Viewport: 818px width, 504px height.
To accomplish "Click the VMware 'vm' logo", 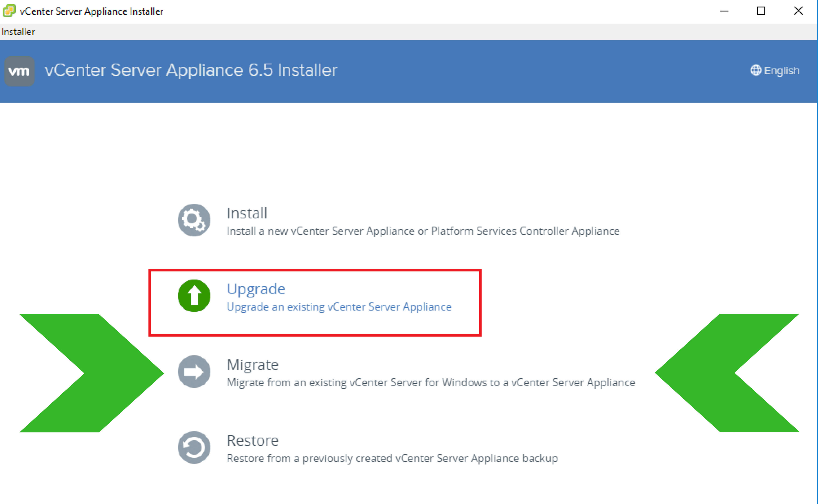I will point(19,71).
